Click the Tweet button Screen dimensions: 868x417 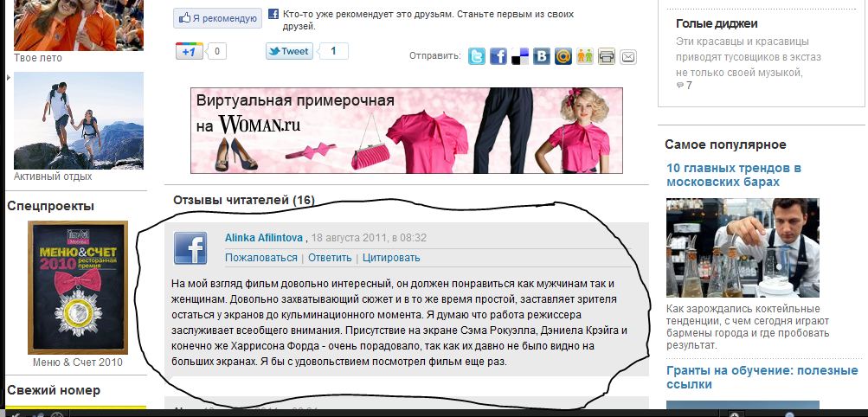click(x=289, y=51)
